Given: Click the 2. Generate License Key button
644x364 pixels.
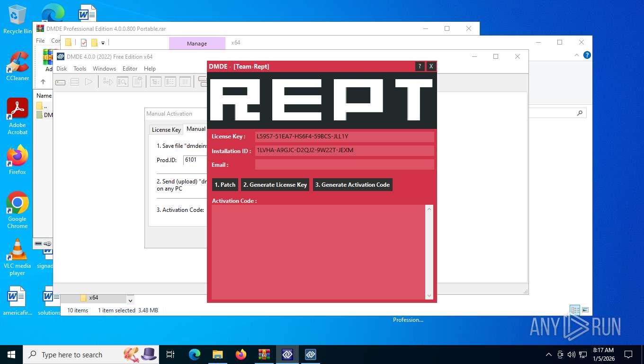Looking at the screenshot, I should 275,185.
